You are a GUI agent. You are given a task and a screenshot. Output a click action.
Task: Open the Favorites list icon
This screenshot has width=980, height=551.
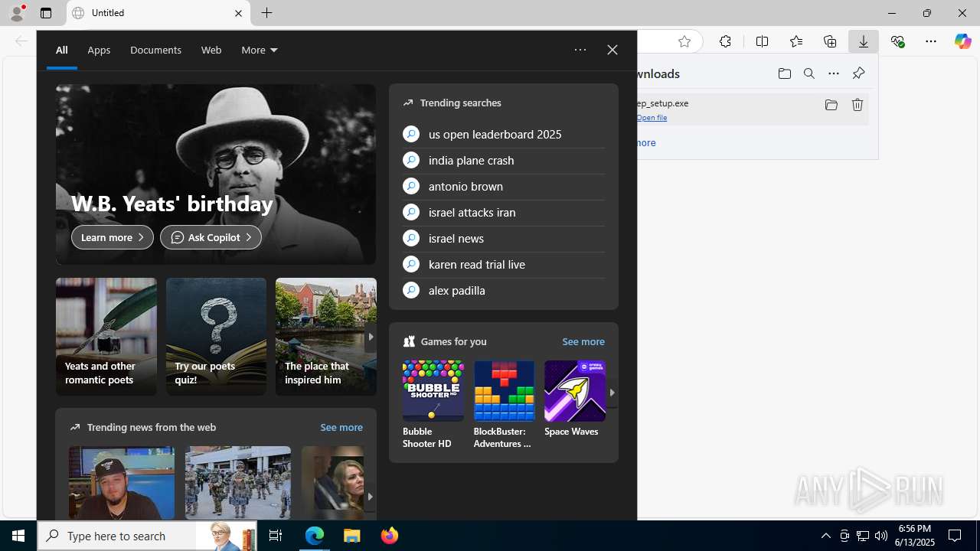click(x=795, y=41)
